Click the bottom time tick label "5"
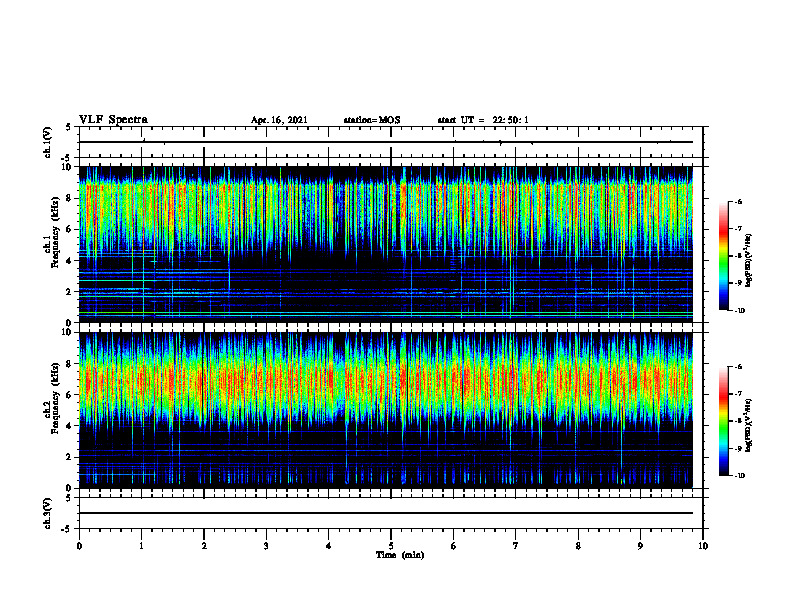 point(391,546)
